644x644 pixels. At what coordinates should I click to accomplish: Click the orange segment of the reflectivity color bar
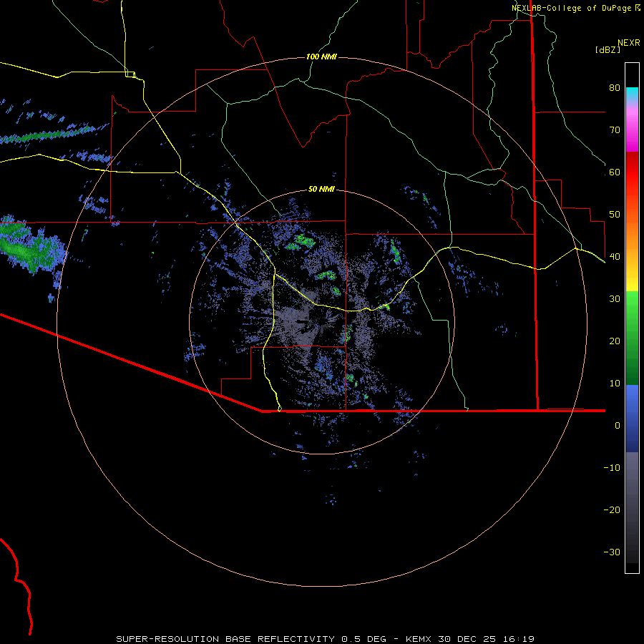(x=632, y=234)
